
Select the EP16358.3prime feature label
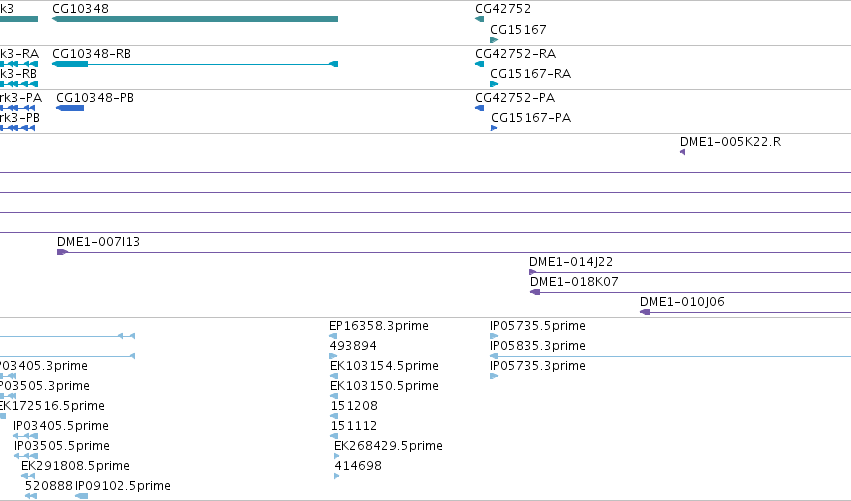coord(379,326)
